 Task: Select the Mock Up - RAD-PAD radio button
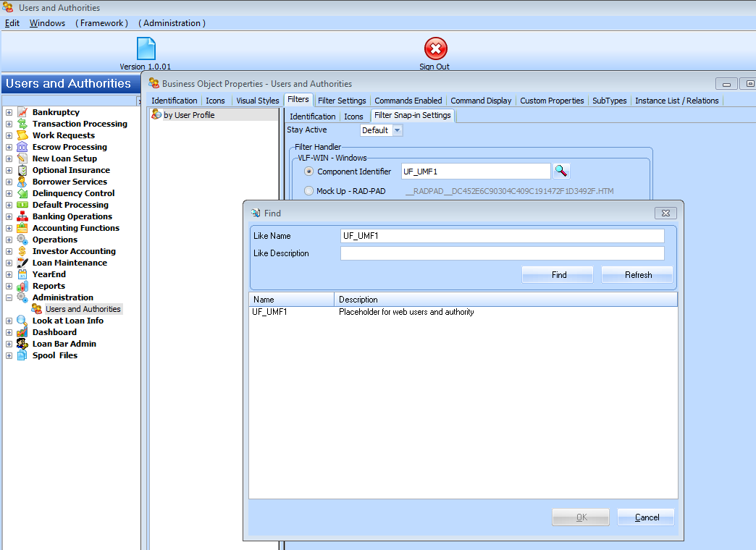[x=309, y=191]
